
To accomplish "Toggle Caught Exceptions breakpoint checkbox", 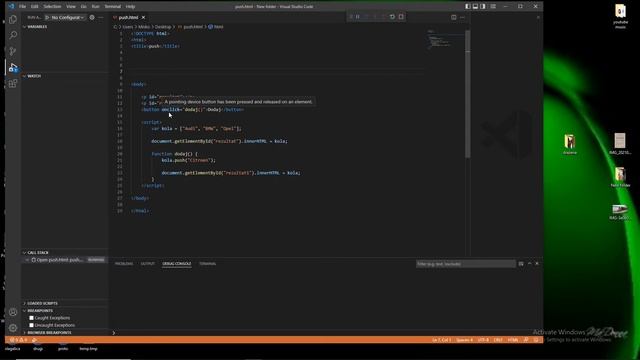I will point(31,318).
